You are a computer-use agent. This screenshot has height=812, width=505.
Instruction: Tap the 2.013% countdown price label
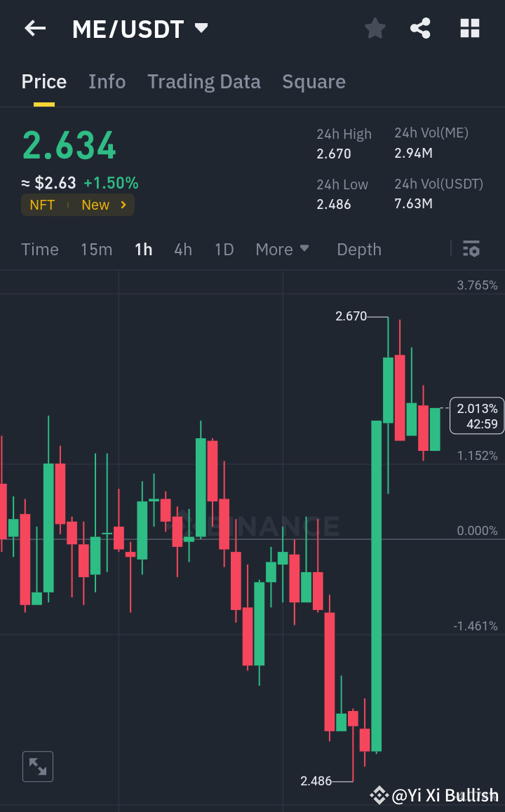[478, 415]
